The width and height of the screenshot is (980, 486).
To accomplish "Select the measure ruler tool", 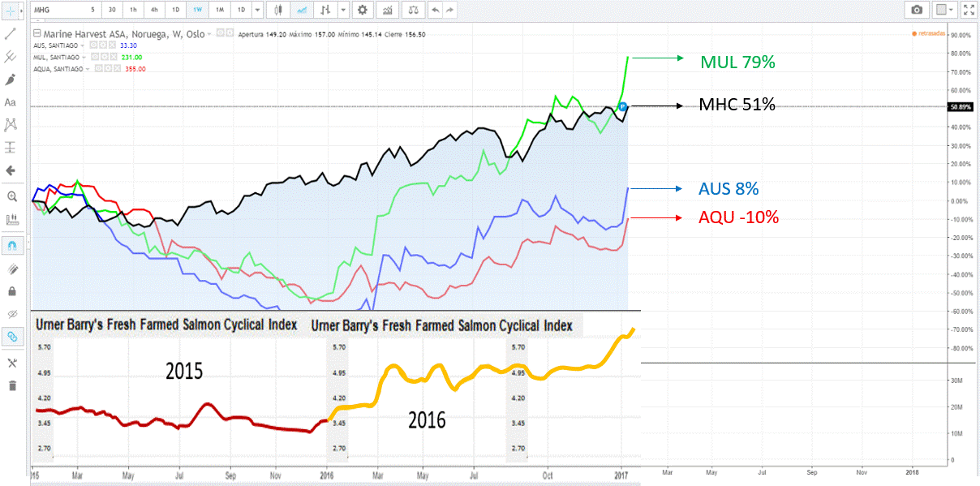I will 11,219.
